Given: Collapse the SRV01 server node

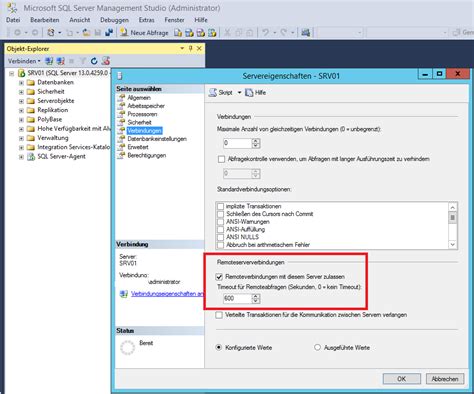Looking at the screenshot, I should click(x=12, y=73).
